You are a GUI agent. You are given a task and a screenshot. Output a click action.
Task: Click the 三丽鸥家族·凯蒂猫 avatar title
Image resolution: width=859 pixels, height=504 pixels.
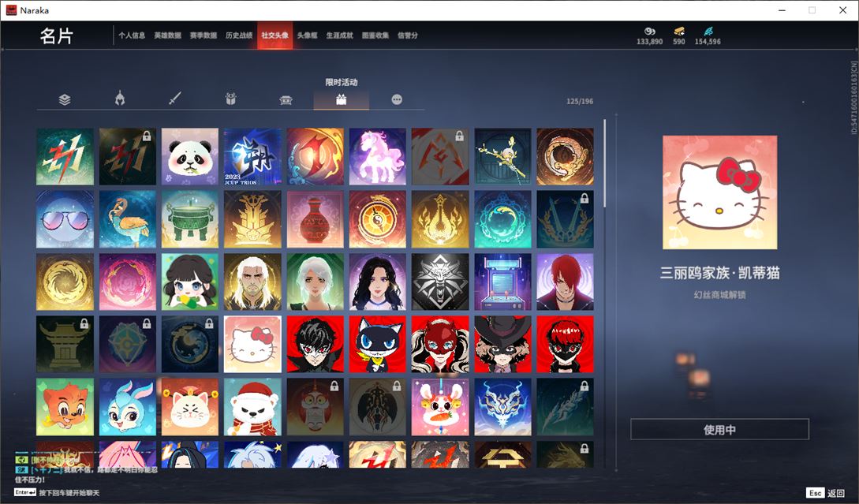point(719,273)
